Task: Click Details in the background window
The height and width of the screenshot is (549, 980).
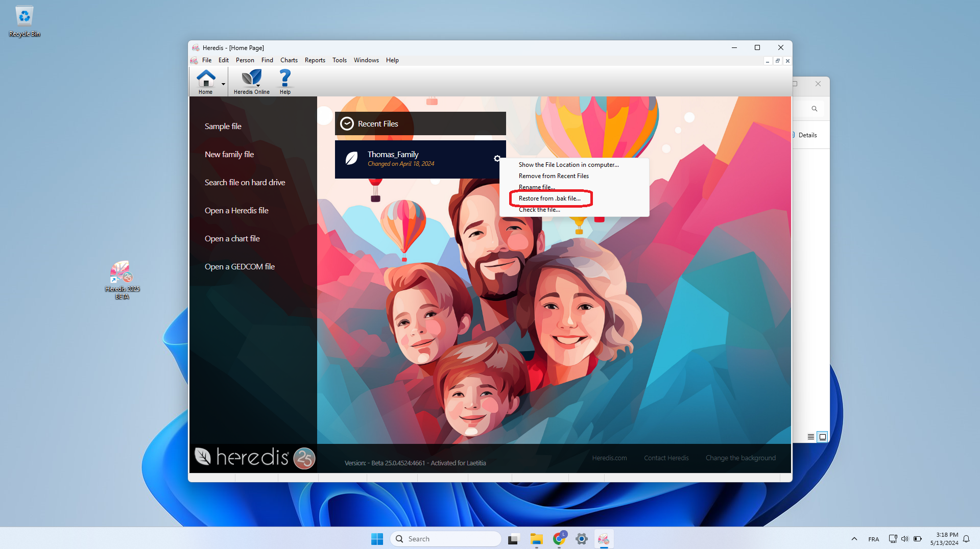Action: (x=807, y=135)
